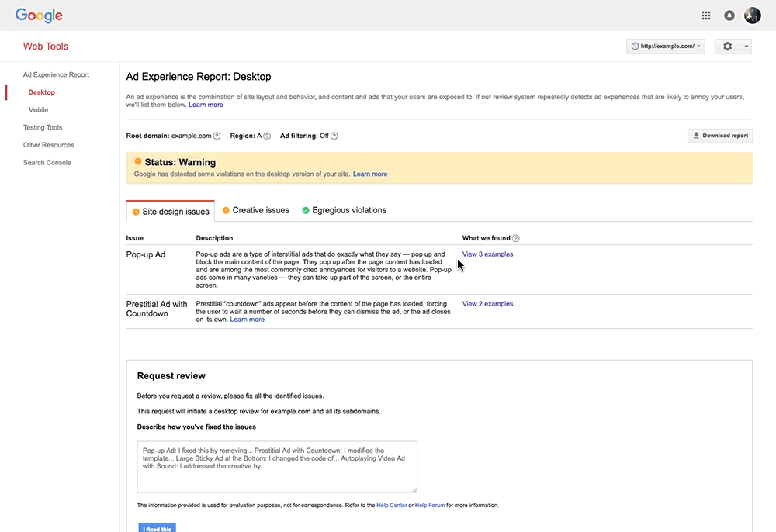Screen dimensions: 776x532
Task: Open the user account avatar
Action: click(752, 16)
